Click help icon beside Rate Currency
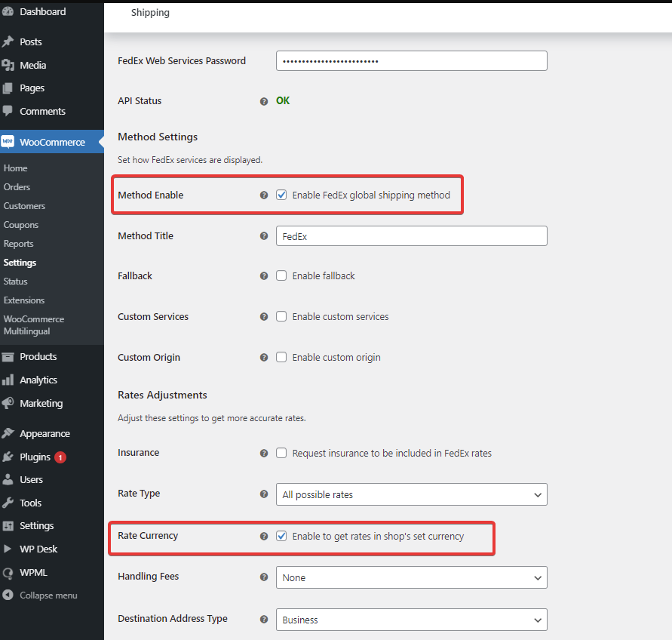 pos(264,536)
